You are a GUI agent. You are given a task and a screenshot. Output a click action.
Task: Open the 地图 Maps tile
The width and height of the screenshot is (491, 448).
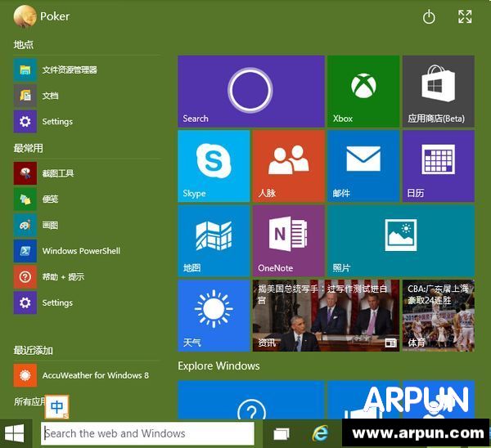pos(214,241)
